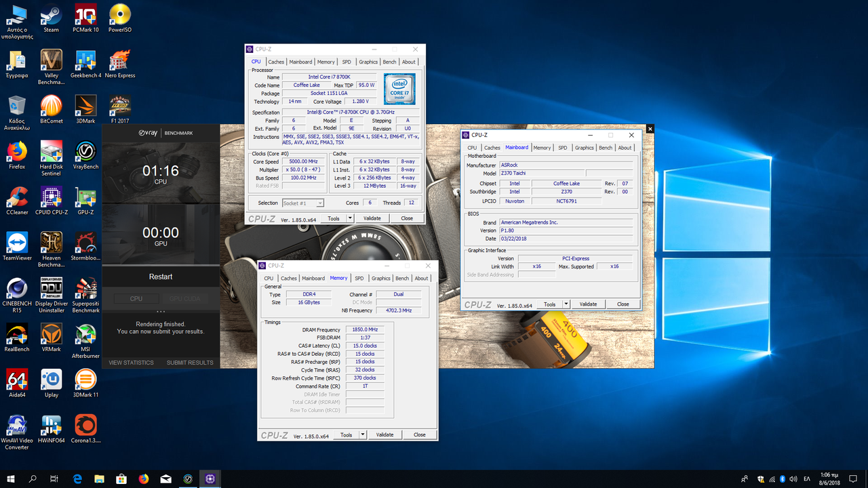Select the VRMark desktop shortcut
The height and width of the screenshot is (488, 868).
point(51,336)
